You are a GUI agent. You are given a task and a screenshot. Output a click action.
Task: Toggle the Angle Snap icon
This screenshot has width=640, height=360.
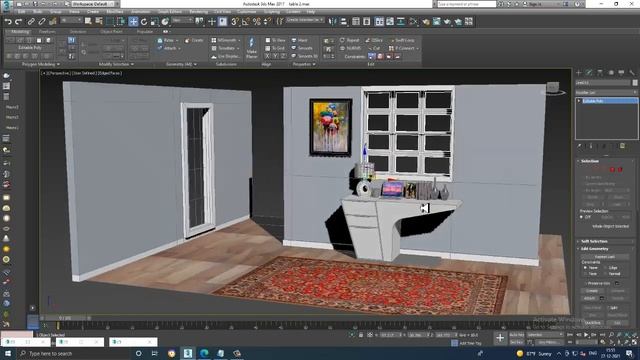point(246,22)
